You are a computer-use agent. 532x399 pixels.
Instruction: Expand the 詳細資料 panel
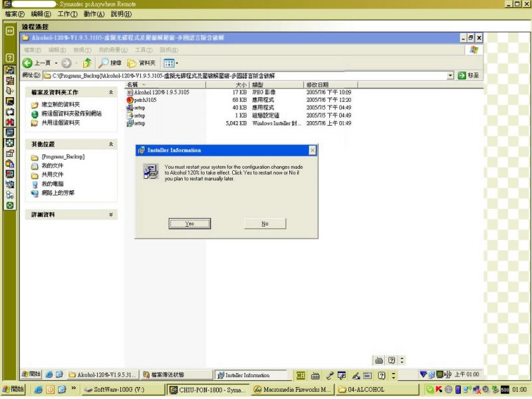point(111,214)
